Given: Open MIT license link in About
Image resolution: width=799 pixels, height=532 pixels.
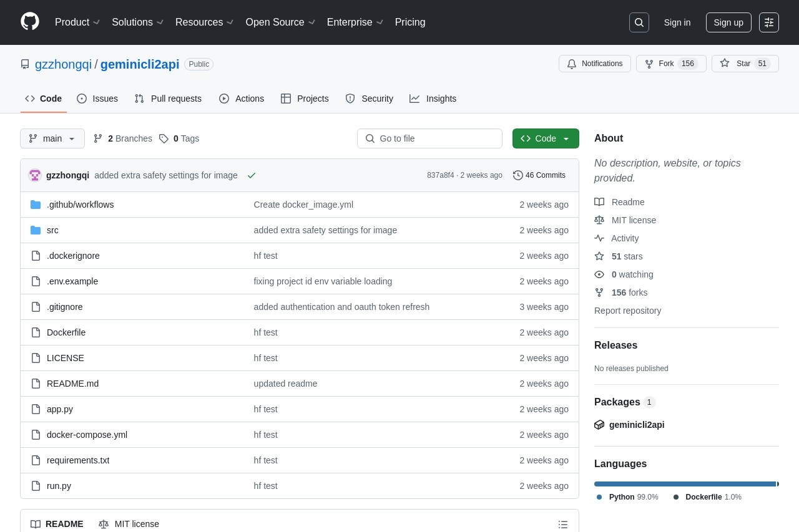Looking at the screenshot, I should [x=625, y=220].
